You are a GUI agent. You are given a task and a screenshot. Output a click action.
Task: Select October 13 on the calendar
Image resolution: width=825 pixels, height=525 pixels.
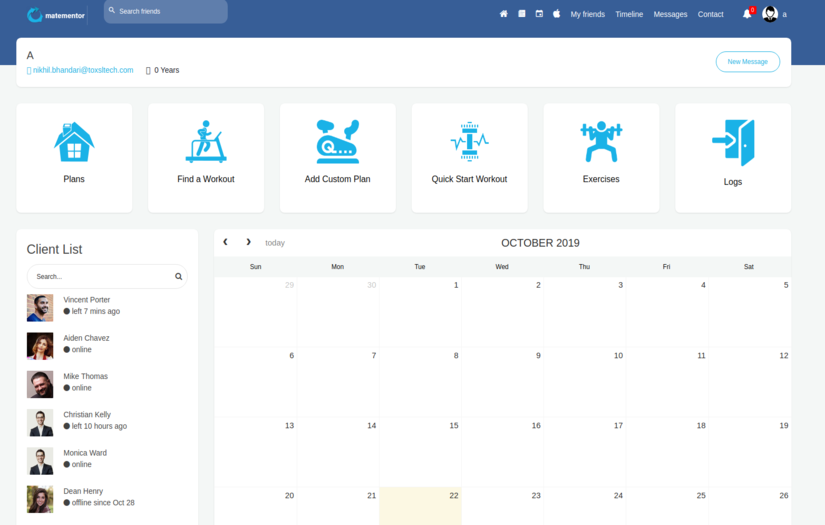(256, 452)
